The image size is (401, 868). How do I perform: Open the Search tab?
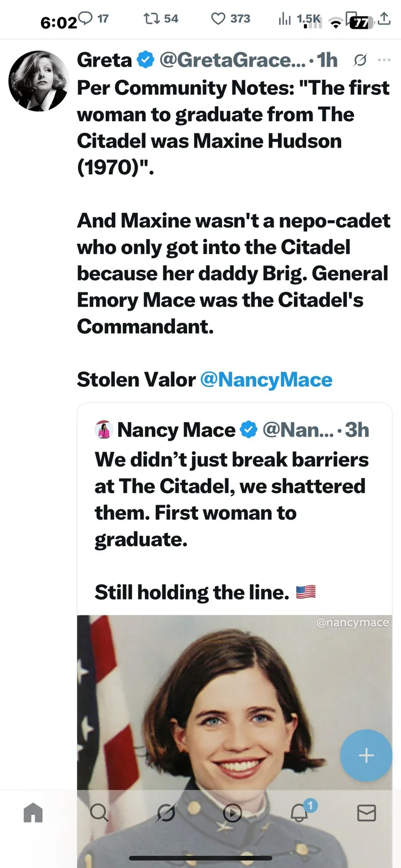(99, 813)
